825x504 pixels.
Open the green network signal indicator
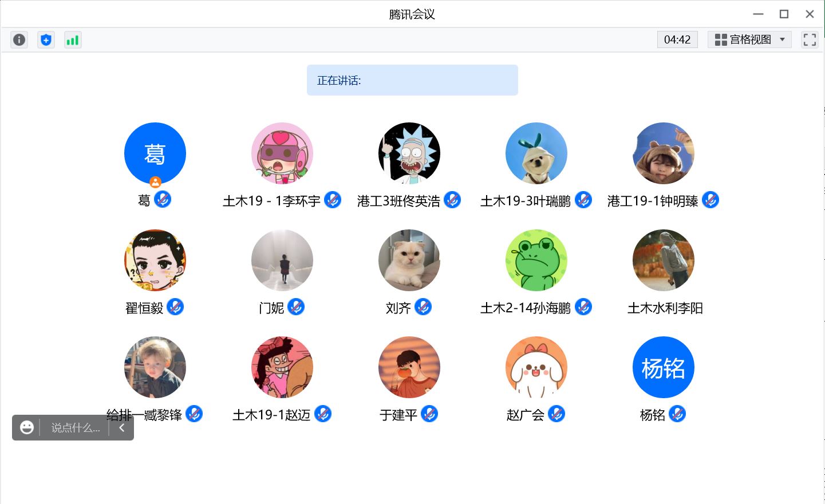pos(73,39)
